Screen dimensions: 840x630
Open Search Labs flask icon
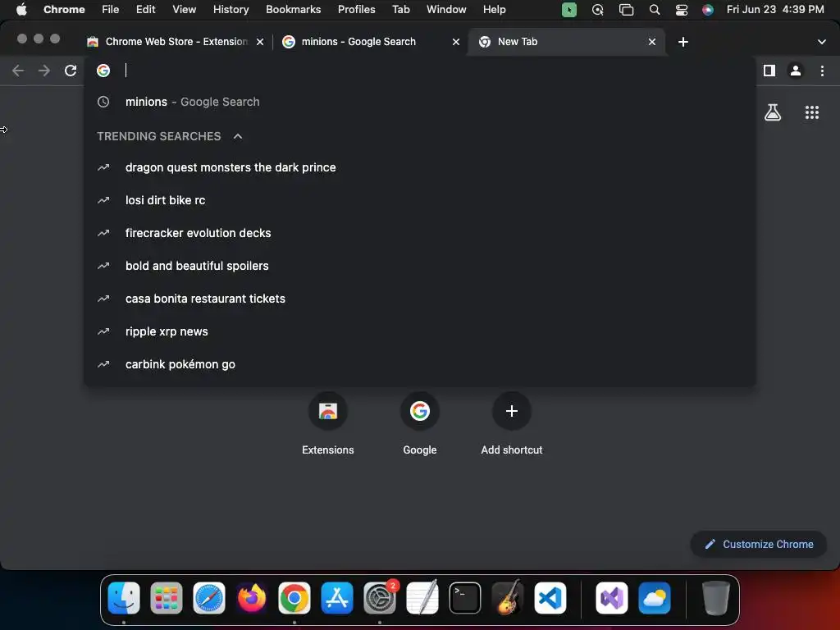tap(773, 112)
